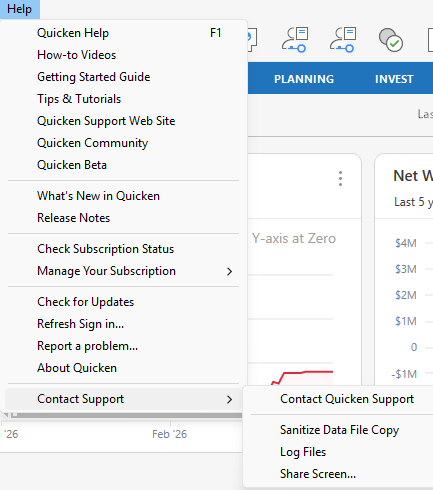Viewport: 433px width, 490px height.
Task: Open Getting Started Guide
Action: (x=123, y=77)
